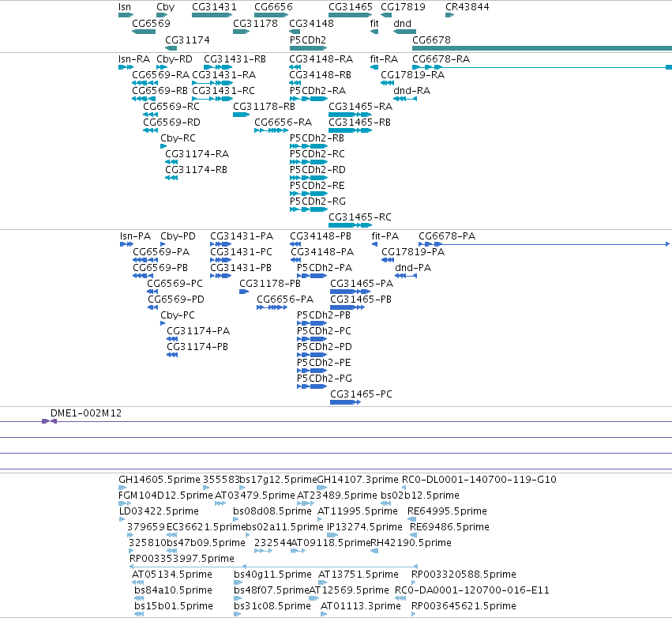Click transcript CG17819-RA

pyautogui.click(x=387, y=83)
